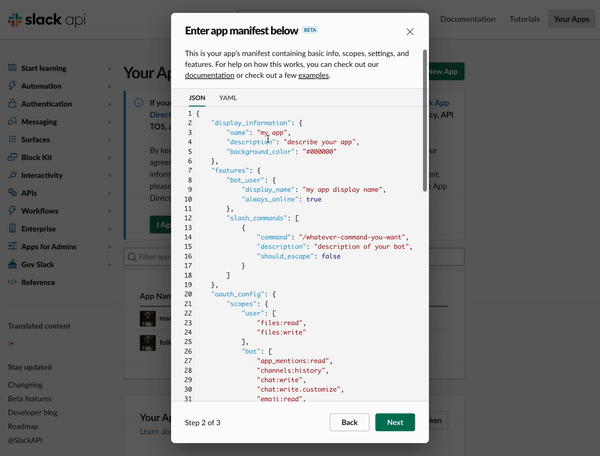Click the Authentication lock icon
This screenshot has height=456, width=600.
[12, 104]
